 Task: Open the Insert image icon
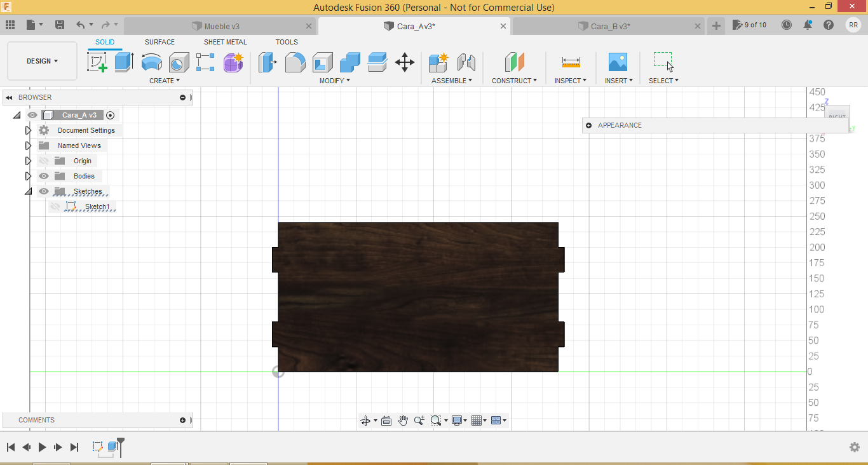tap(617, 62)
